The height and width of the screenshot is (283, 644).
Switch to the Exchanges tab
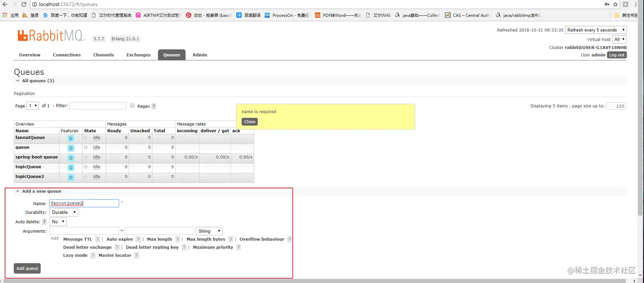138,55
